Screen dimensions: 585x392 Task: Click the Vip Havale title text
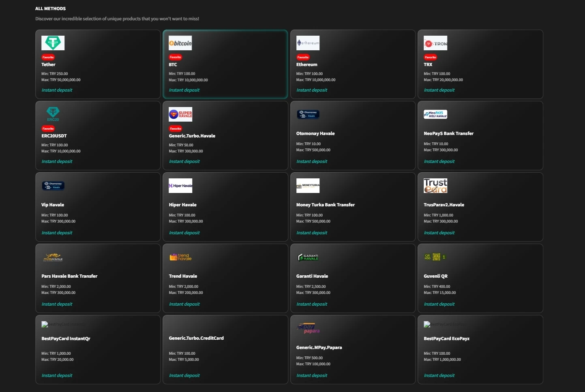53,205
